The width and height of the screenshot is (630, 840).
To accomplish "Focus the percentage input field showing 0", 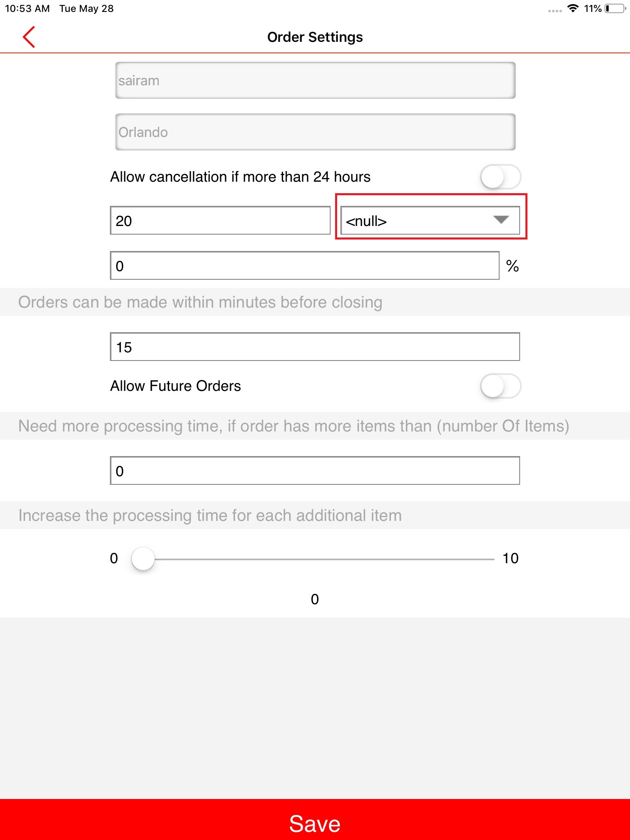I will [x=304, y=266].
